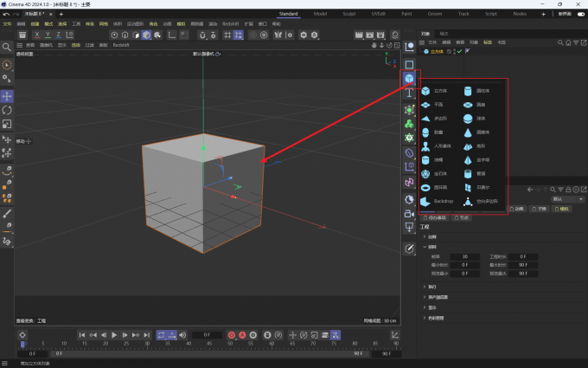This screenshot has width=588, height=368.
Task: Add a Plane (平面) primitive from the popup
Action: coord(433,105)
